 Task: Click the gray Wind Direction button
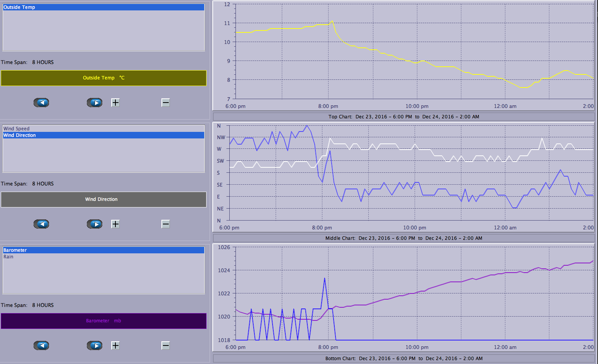click(x=103, y=199)
